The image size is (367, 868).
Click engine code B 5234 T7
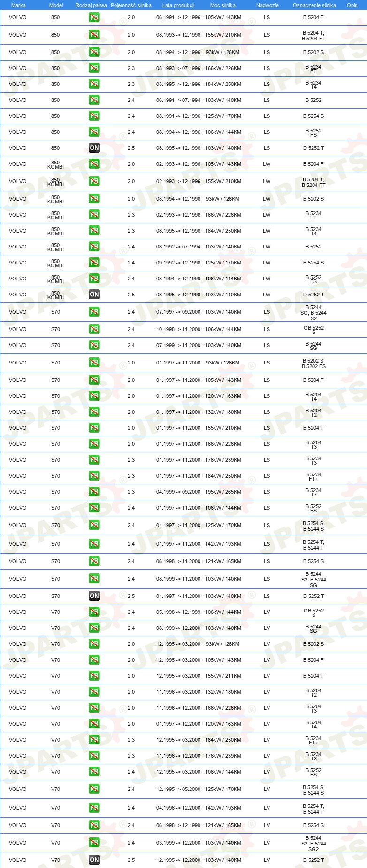[313, 492]
